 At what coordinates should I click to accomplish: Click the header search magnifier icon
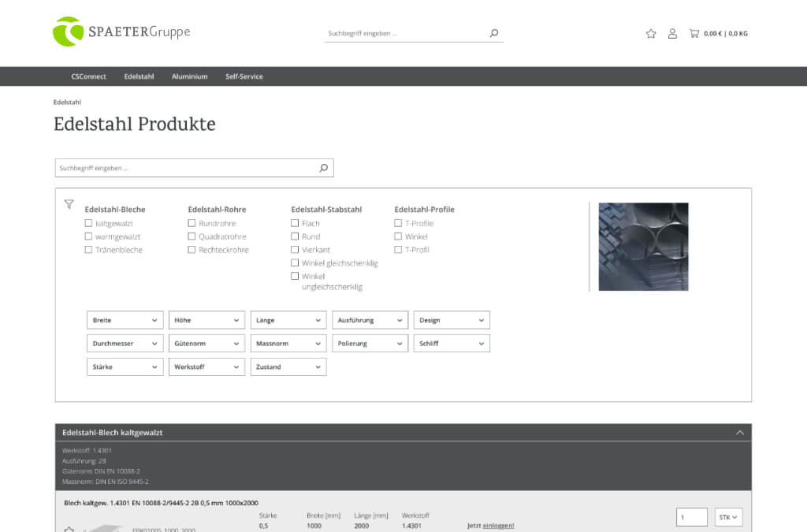click(x=494, y=33)
